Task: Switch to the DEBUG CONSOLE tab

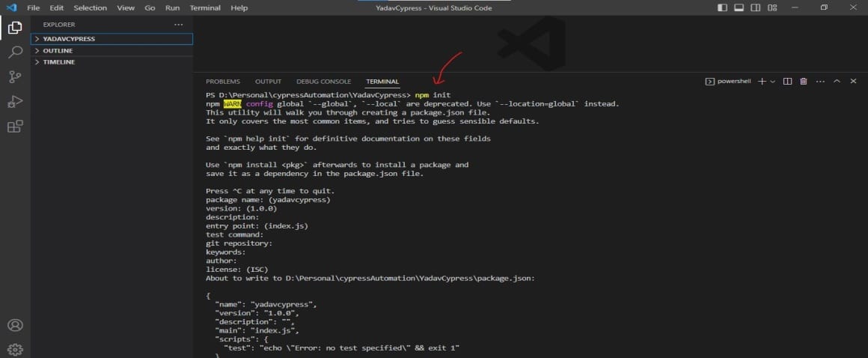Action: pos(324,82)
